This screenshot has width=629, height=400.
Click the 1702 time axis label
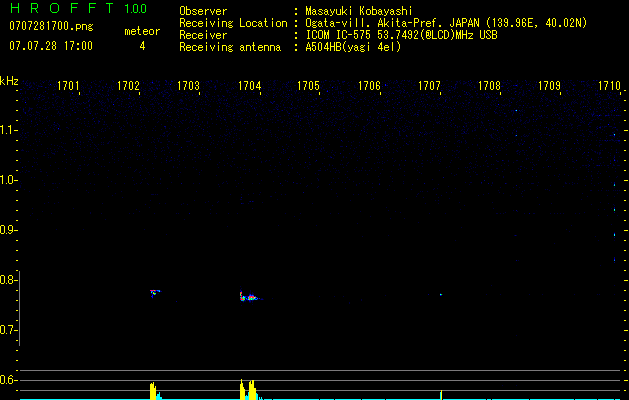(128, 85)
